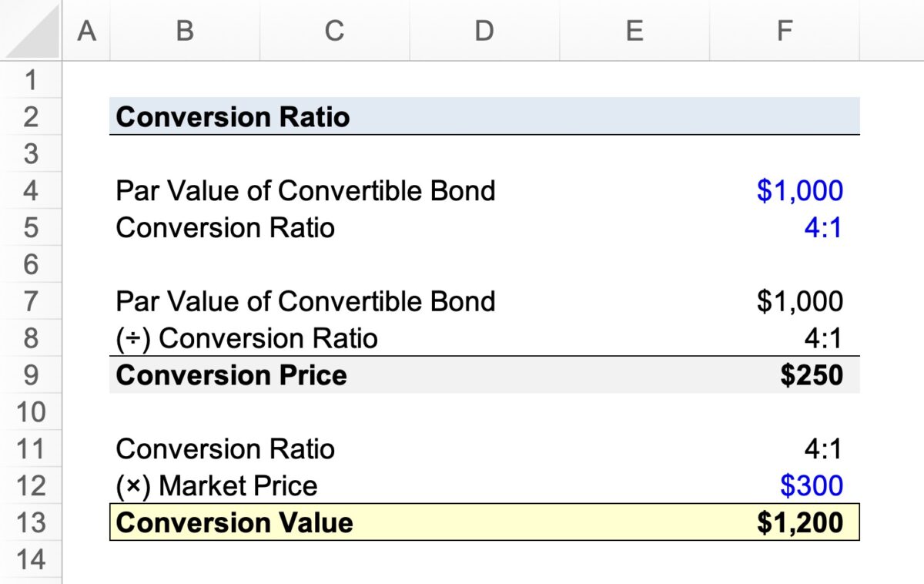This screenshot has width=924, height=584.
Task: Select row 2 header
Action: pos(32,116)
